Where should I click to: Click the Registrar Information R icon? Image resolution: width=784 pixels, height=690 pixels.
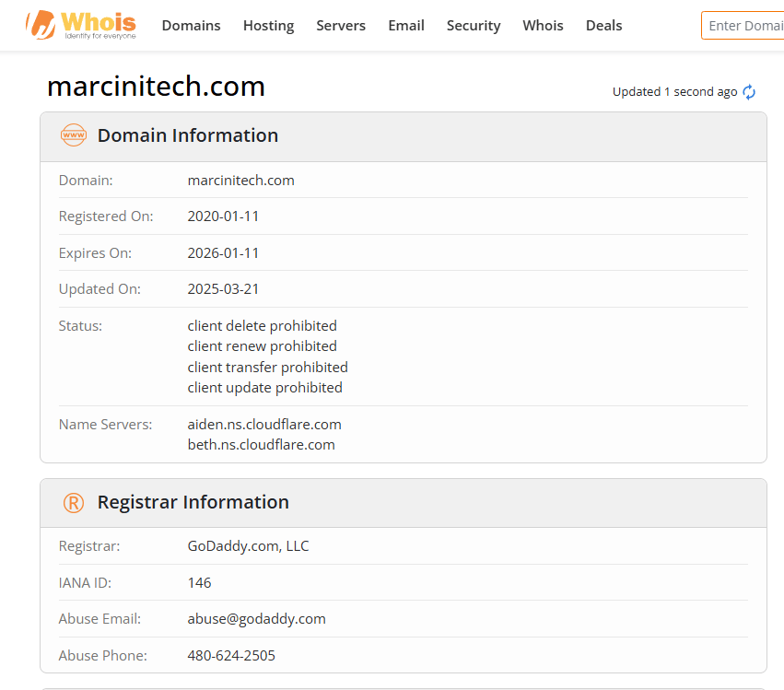pos(74,502)
